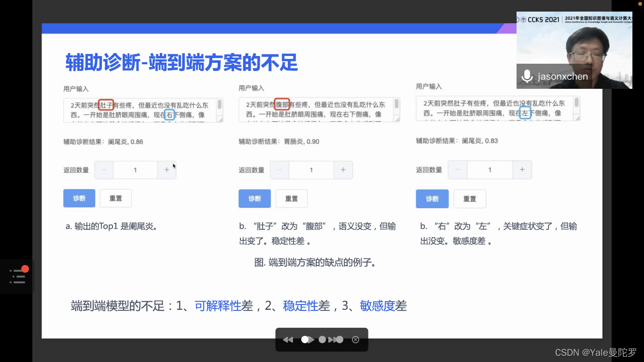The height and width of the screenshot is (362, 644).
Task: Click result text 阑尾炎, 0.83
Action: (480, 141)
